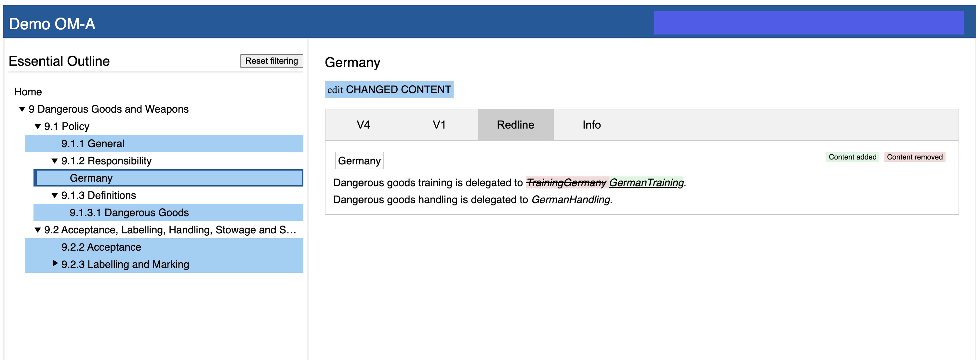
Task: Go to Home in the outline
Action: tap(28, 92)
